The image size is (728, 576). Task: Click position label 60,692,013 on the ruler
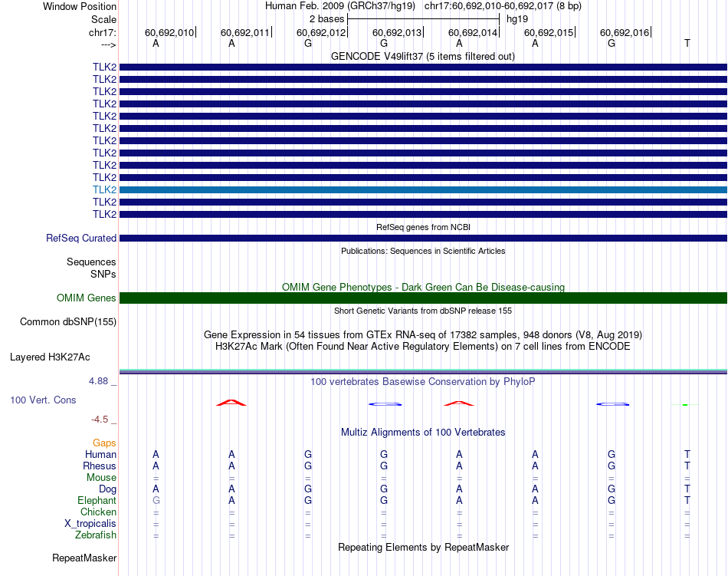pyautogui.click(x=397, y=32)
